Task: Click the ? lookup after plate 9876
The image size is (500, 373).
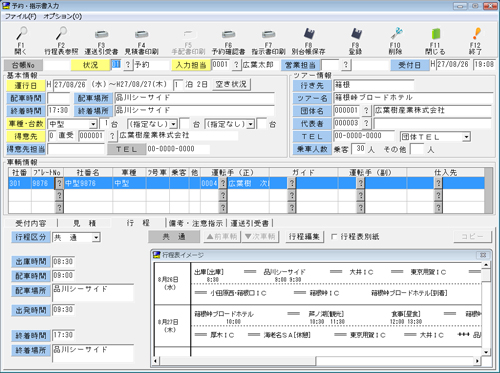Action: (x=59, y=183)
